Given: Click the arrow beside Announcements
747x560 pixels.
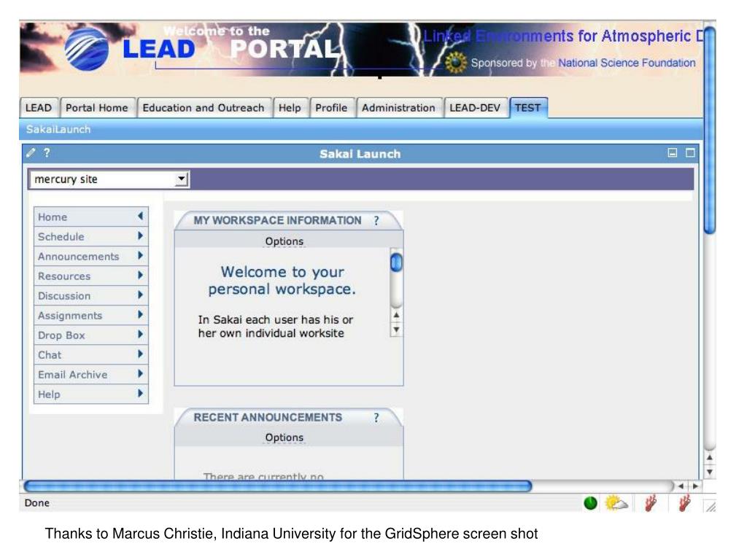Looking at the screenshot, I should click(x=140, y=256).
